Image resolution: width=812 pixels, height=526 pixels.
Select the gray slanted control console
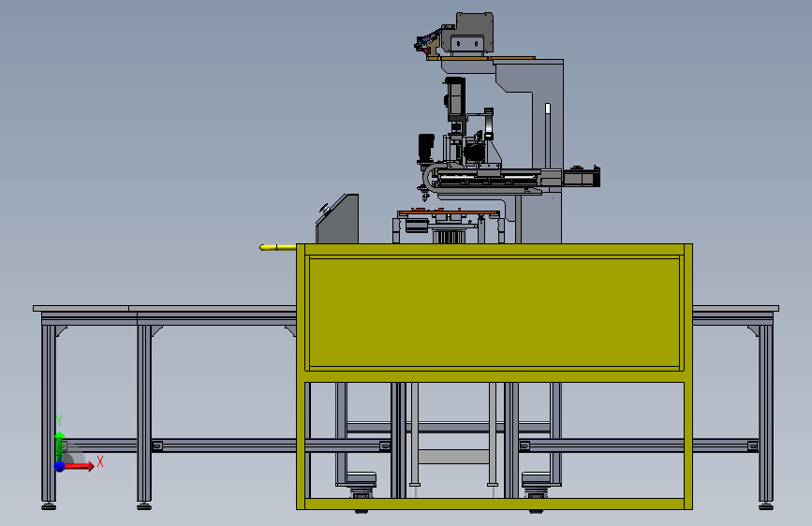[338, 218]
